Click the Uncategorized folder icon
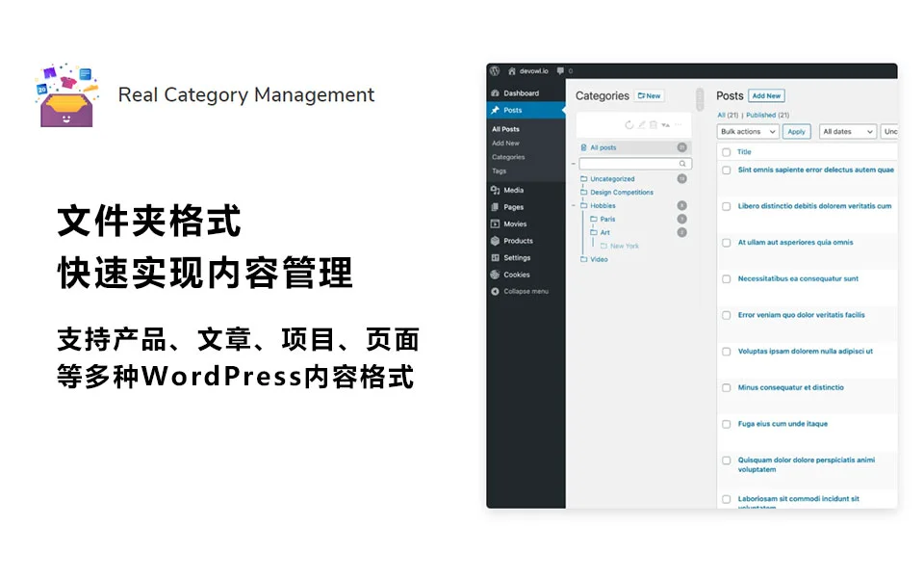 pos(584,179)
